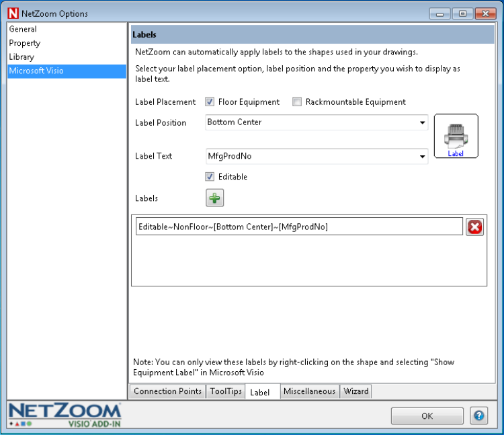Screen dimensions: 504x435
Task: Click the NetZoom Visio Add-In logo
Action: (65, 415)
